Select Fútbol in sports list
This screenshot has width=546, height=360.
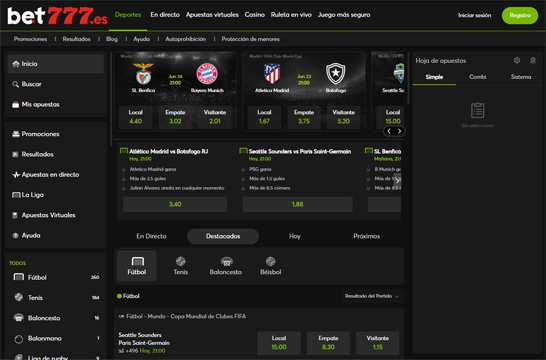tap(56, 277)
